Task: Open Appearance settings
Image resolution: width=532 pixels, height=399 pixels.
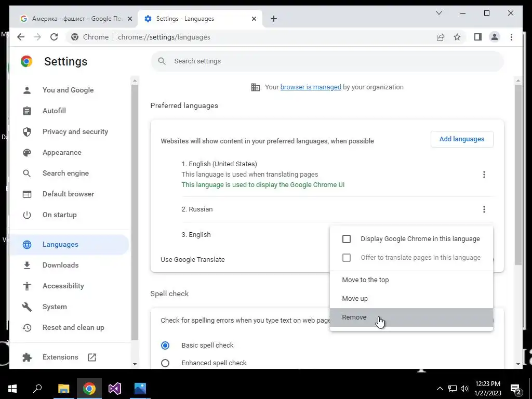Action: 62,152
